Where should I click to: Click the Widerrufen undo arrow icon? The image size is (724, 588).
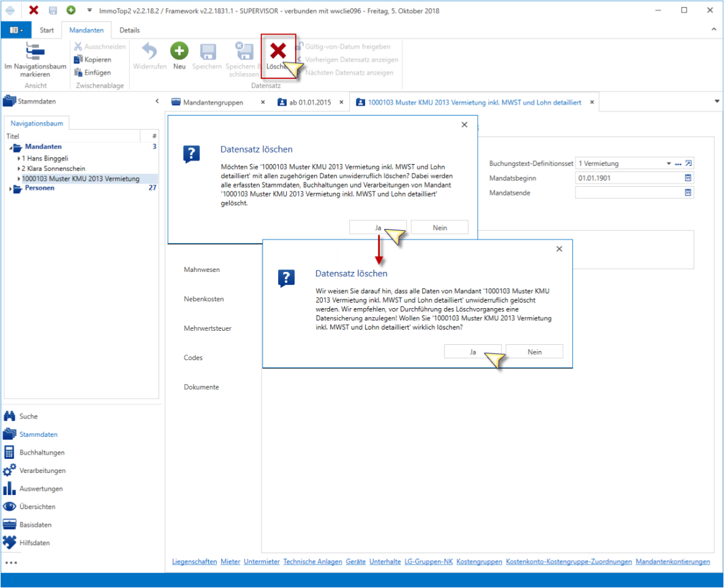click(x=149, y=51)
